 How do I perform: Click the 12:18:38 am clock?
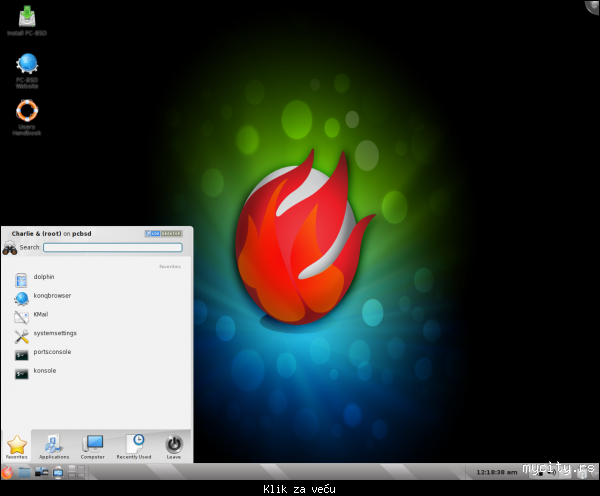click(x=496, y=473)
